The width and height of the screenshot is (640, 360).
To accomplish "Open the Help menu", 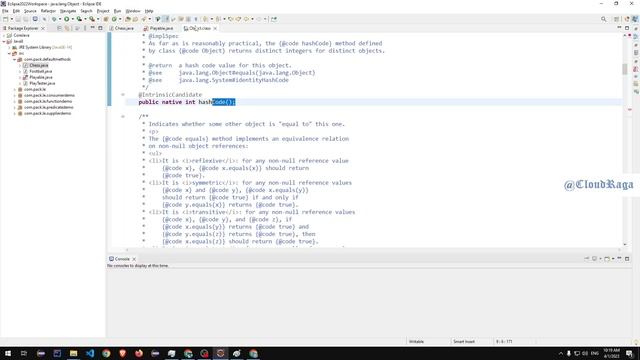I will coord(149,11).
